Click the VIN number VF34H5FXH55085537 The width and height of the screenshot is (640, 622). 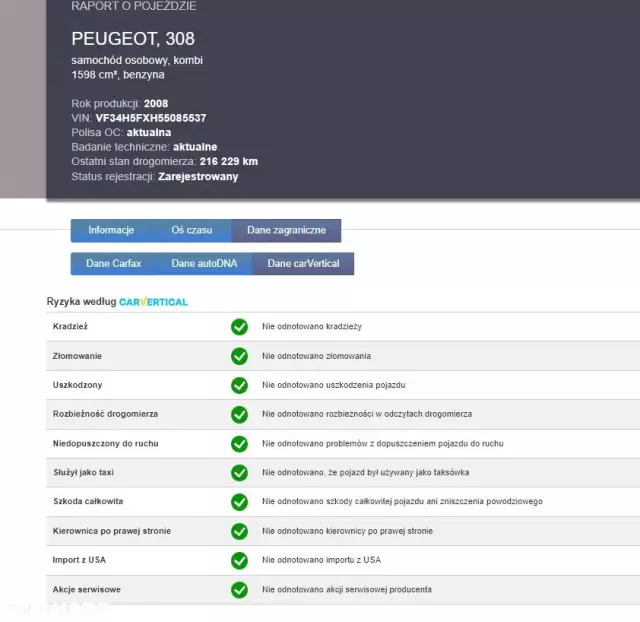(151, 118)
